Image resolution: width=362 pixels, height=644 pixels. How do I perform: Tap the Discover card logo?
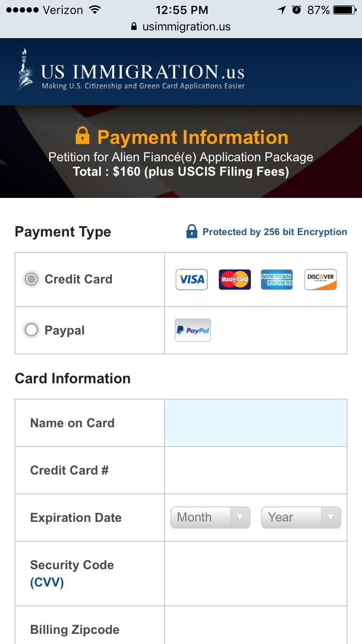320,280
